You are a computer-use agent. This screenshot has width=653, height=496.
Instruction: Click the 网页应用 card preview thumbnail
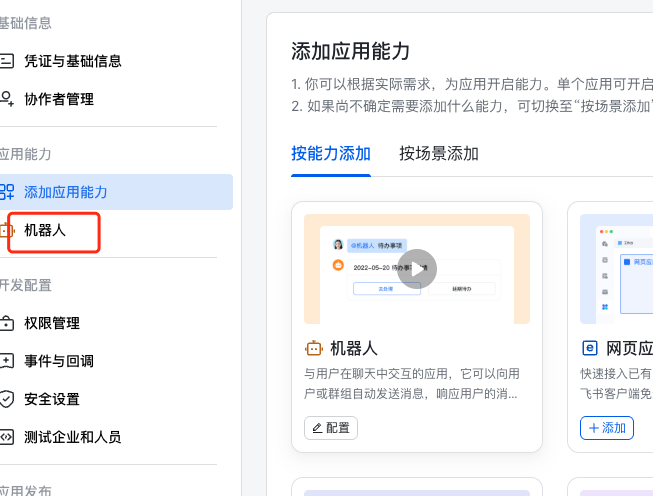616,269
